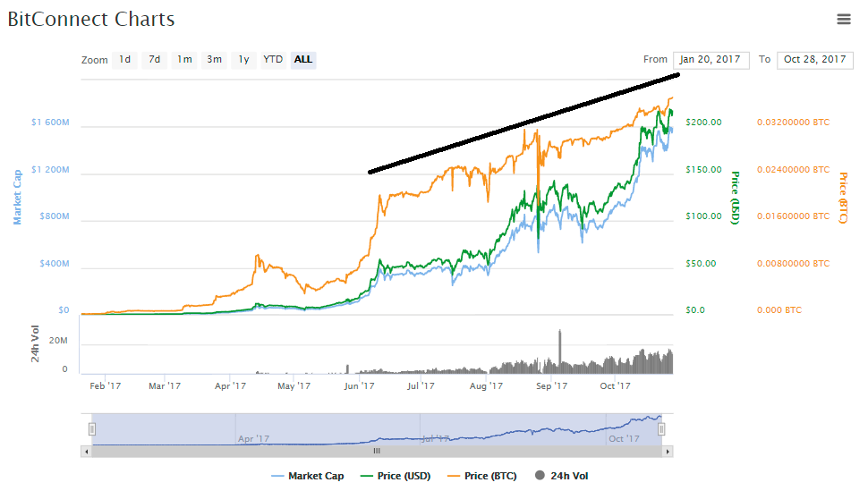
Task: Click the $50.00 price axis label
Action: click(x=701, y=264)
